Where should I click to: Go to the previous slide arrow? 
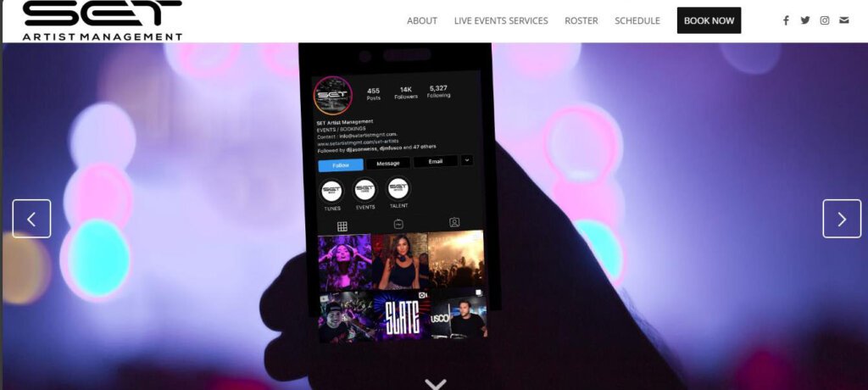click(31, 219)
